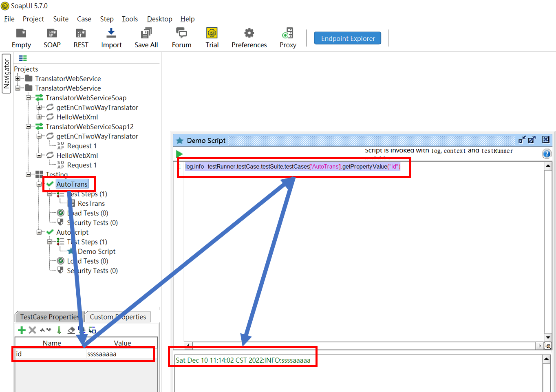Open the script editor help icon

[x=547, y=154]
